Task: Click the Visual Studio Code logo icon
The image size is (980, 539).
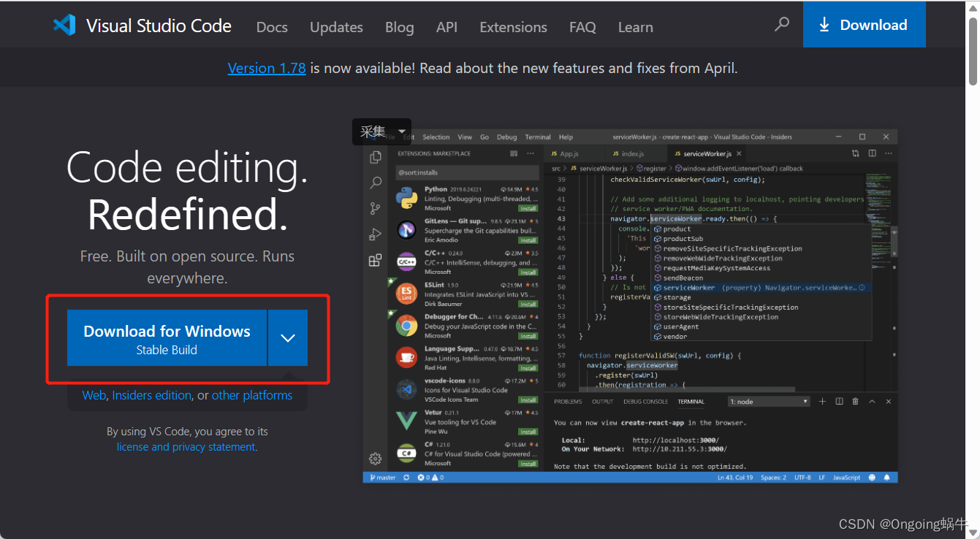Action: point(64,26)
